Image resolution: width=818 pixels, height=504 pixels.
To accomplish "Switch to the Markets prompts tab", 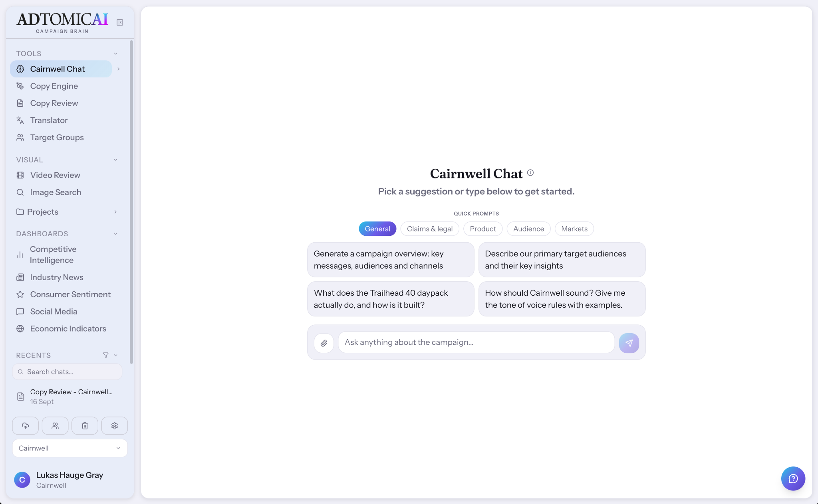I will click(x=574, y=229).
